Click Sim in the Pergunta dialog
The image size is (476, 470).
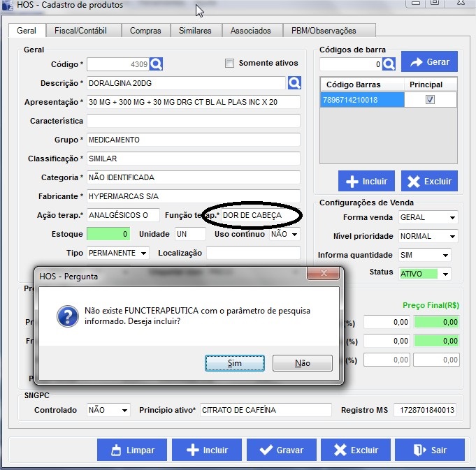235,363
